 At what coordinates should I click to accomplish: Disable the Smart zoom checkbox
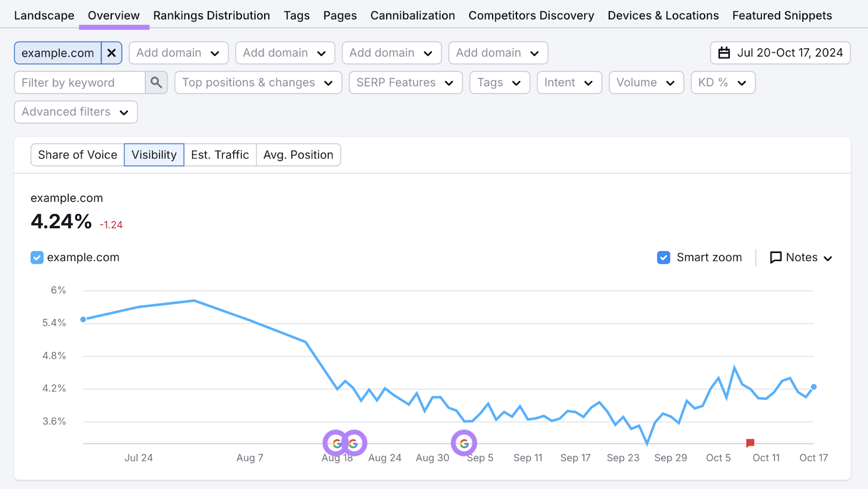663,258
